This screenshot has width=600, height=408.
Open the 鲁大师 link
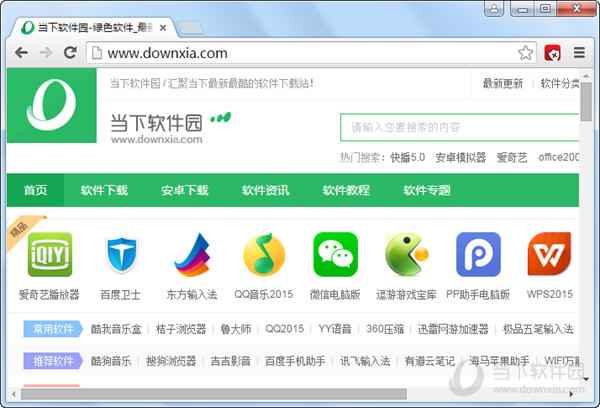pos(236,329)
